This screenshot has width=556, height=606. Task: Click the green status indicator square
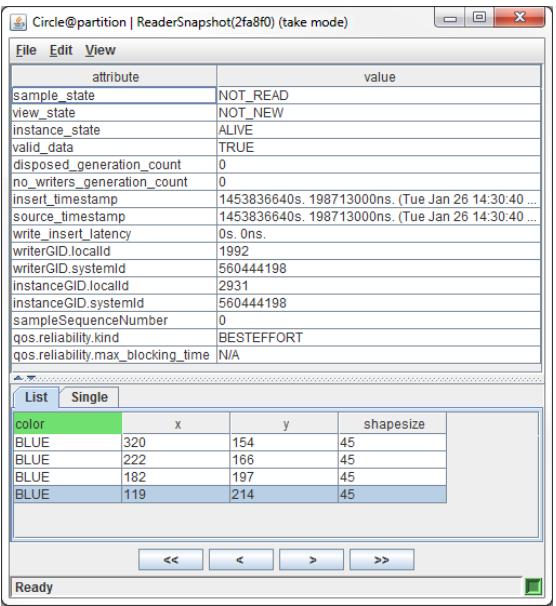[x=533, y=587]
